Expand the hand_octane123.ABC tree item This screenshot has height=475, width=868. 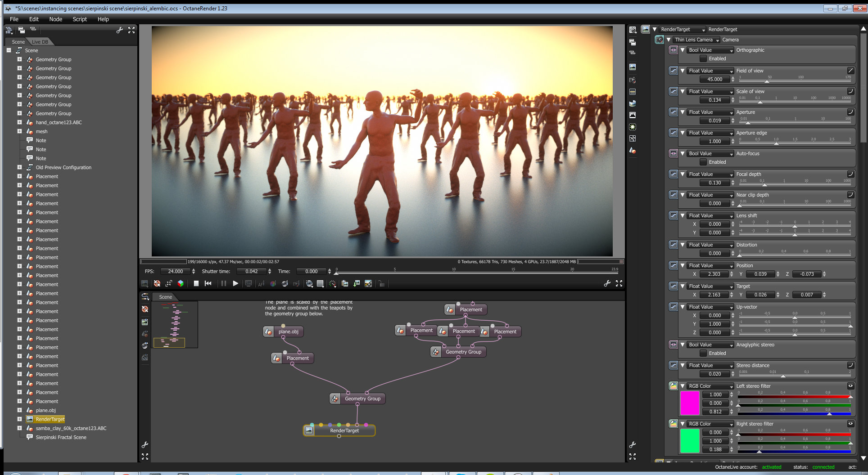19,122
